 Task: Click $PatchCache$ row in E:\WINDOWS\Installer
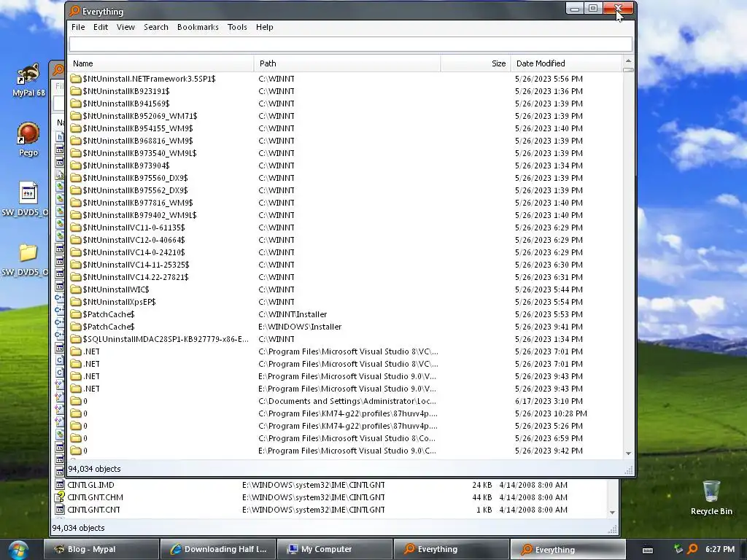click(345, 327)
